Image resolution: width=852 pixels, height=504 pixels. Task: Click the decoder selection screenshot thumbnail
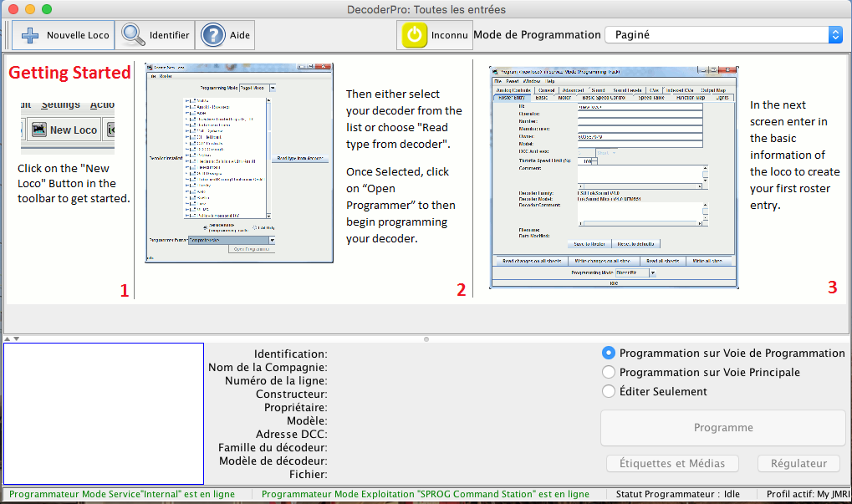click(239, 163)
